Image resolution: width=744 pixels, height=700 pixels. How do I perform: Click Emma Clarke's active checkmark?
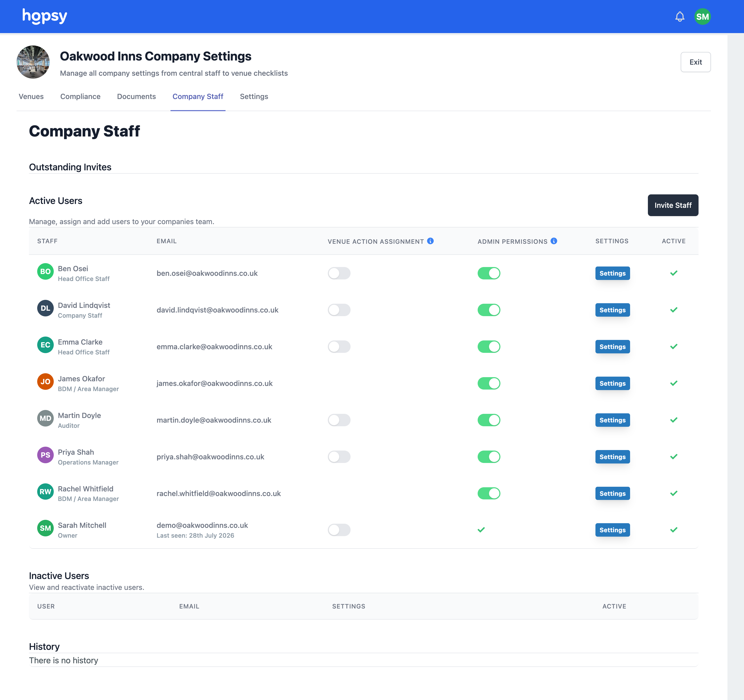tap(674, 346)
